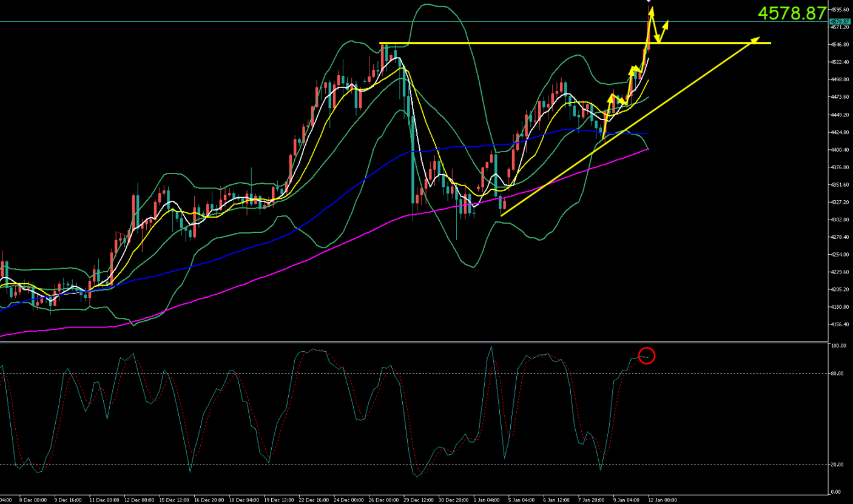Click the 80.00 overbought level label
Viewport: 853px width, 504px height.
[837, 374]
